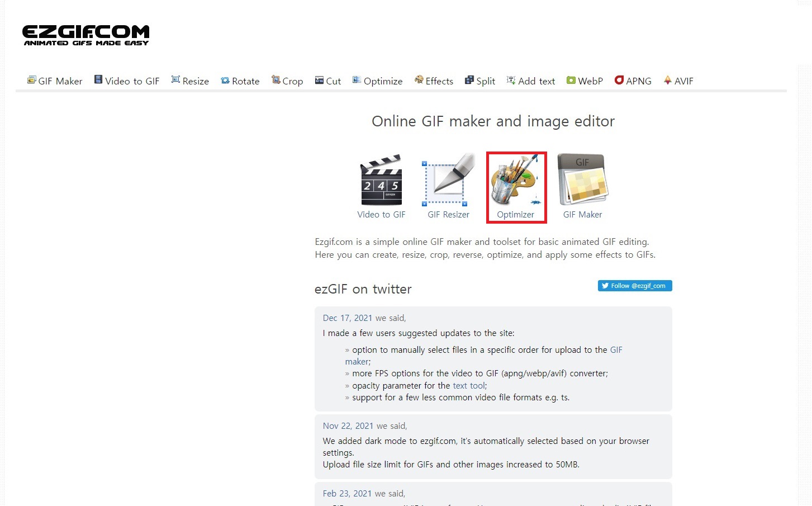Open the Video to GIF clapperboard icon
Image resolution: width=812 pixels, height=506 pixels.
[x=381, y=179]
